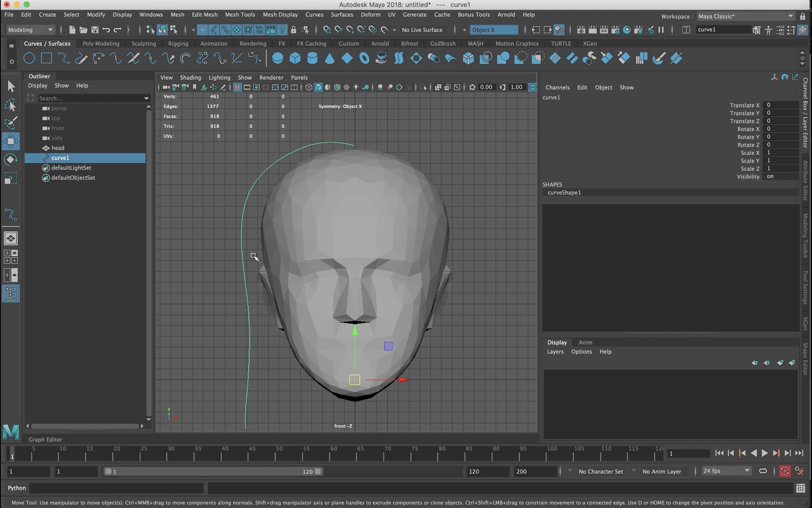Expand the 24 fps frame rate dropdown
Screen dimensions: 812x508
coord(726,471)
